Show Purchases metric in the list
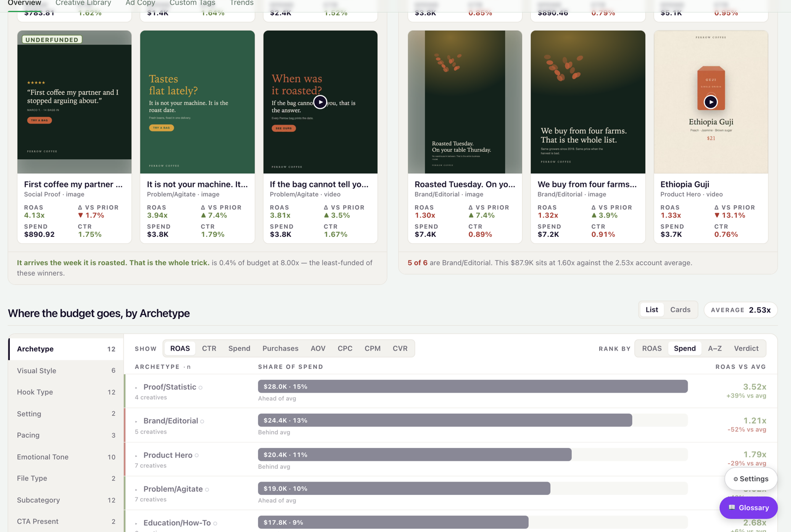The height and width of the screenshot is (532, 791). (280, 348)
